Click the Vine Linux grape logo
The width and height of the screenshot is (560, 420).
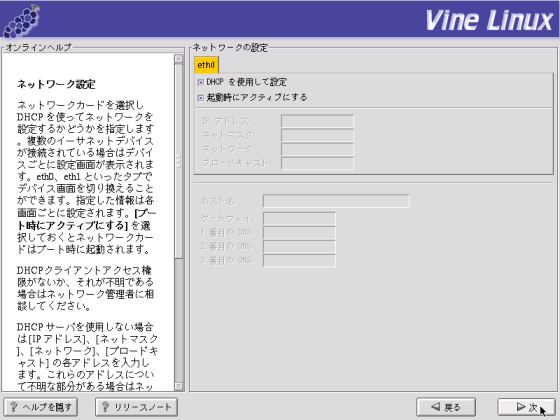[21, 21]
